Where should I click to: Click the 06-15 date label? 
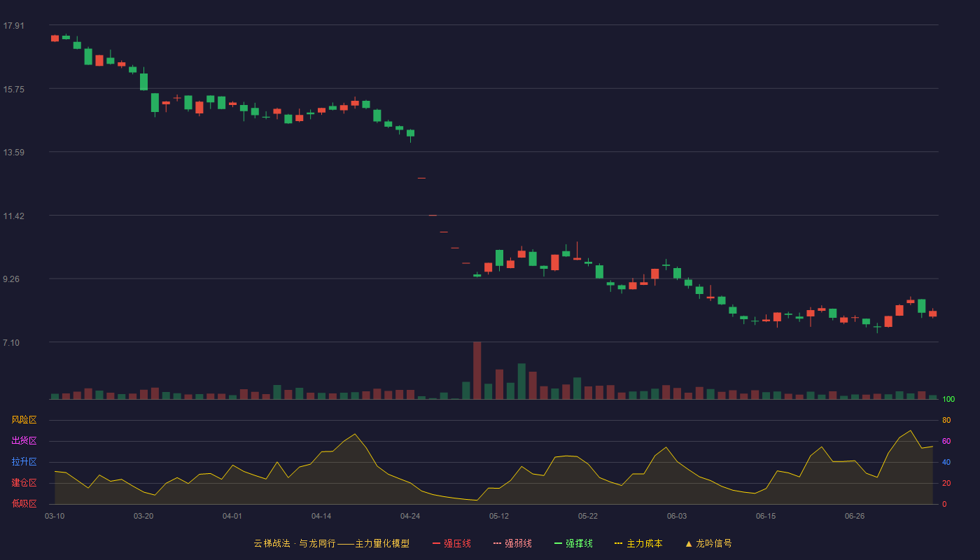[x=766, y=516]
